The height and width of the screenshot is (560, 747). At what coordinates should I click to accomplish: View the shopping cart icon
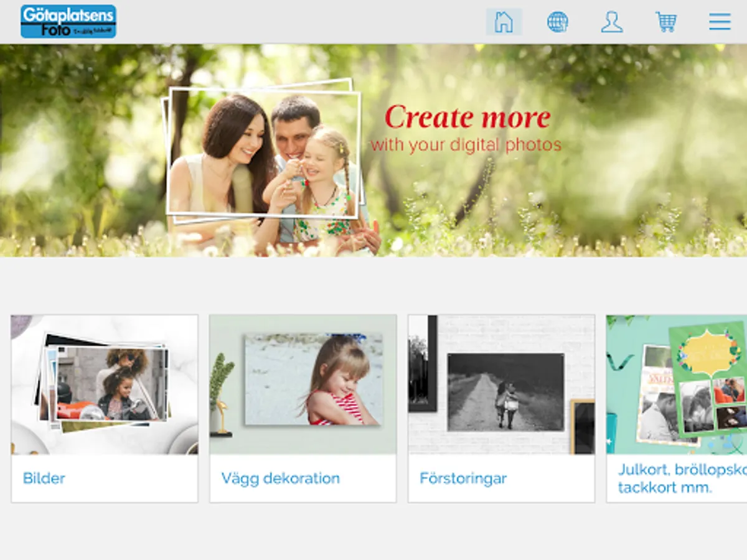tap(665, 22)
